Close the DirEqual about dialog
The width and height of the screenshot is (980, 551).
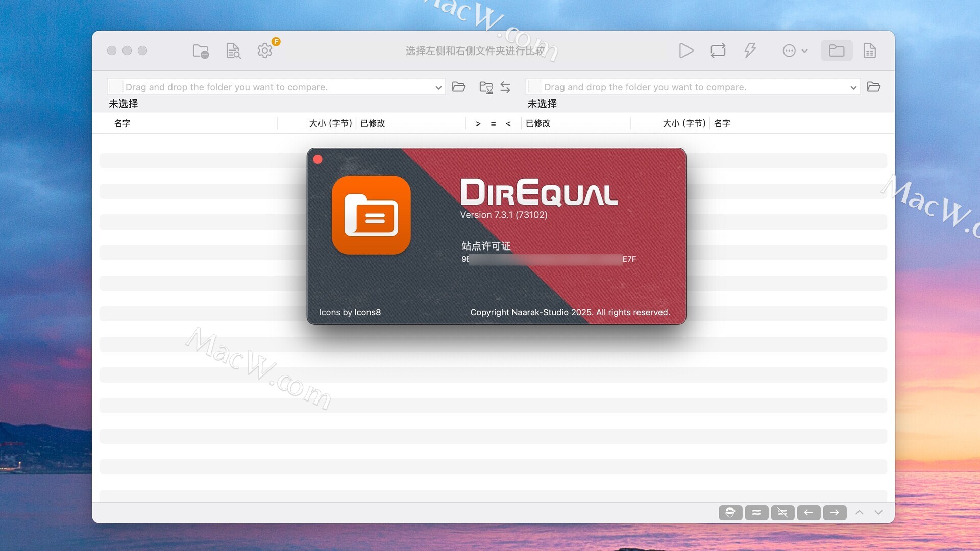(x=317, y=159)
